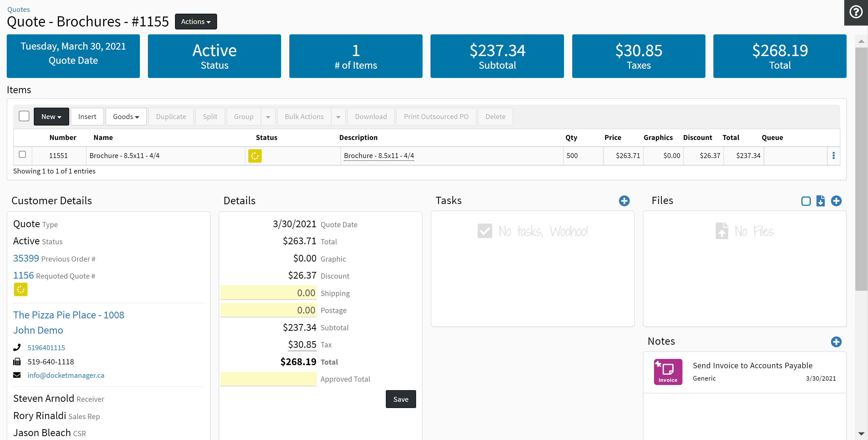Add a new file with plus icon

click(x=836, y=201)
